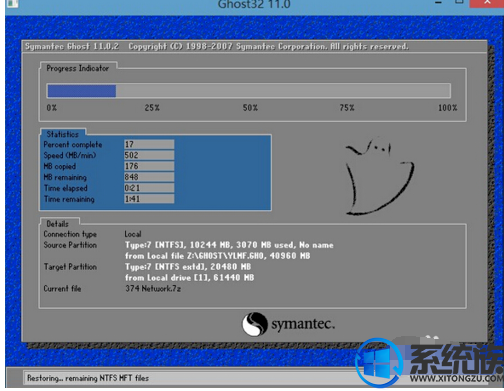This screenshot has width=504, height=391.
Task: Click the blue filled progress bar segment
Action: point(82,91)
